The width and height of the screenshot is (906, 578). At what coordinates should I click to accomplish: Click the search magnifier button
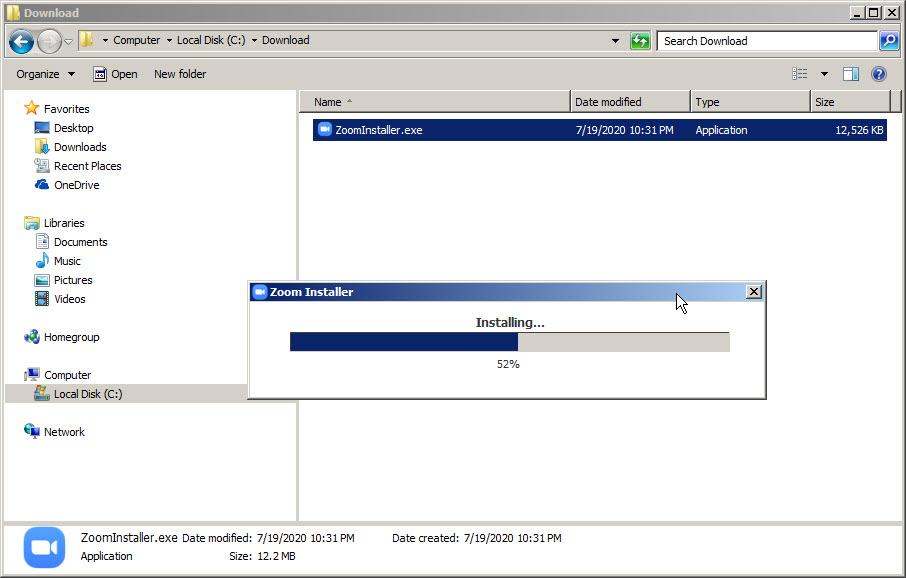click(x=889, y=41)
